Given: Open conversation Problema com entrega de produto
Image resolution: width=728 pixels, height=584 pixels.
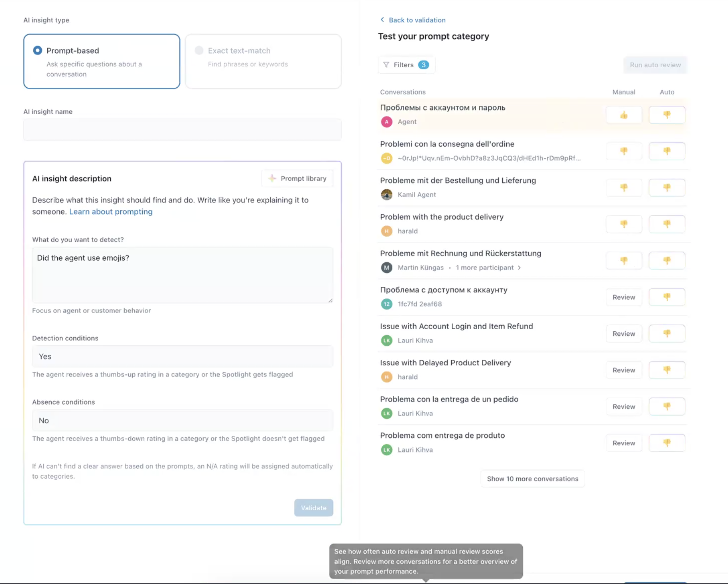Looking at the screenshot, I should tap(442, 435).
